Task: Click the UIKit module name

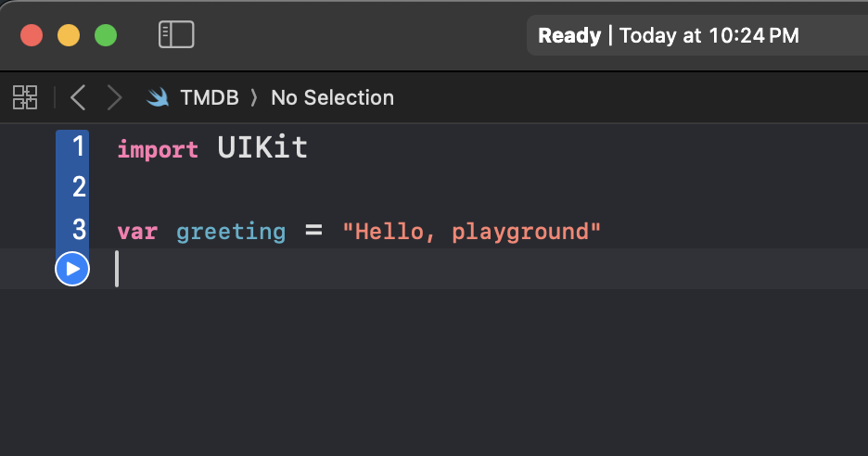Action: (262, 147)
